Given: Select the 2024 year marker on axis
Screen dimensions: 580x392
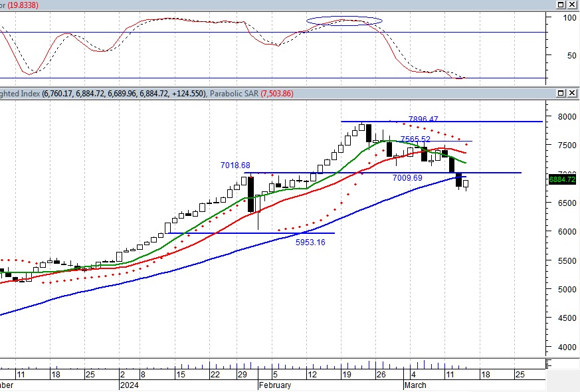Looking at the screenshot, I should click(128, 385).
